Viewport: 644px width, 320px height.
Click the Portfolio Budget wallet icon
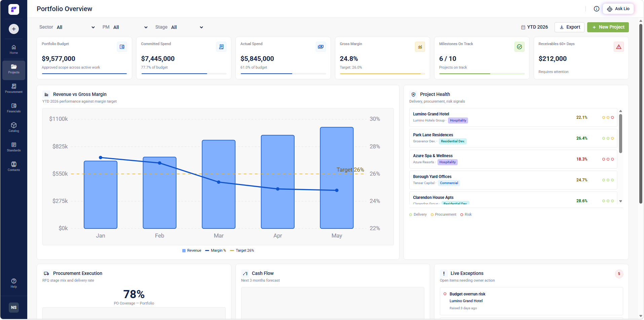[x=122, y=47]
